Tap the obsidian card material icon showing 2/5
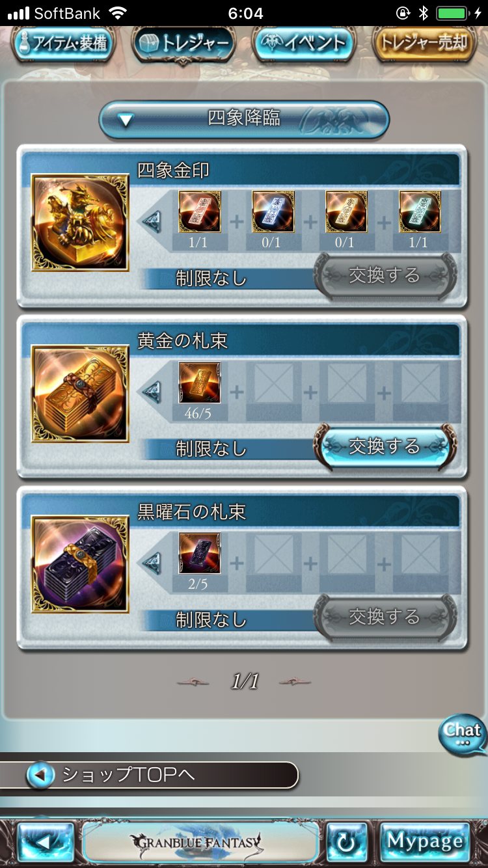This screenshot has width=488, height=868. [200, 553]
